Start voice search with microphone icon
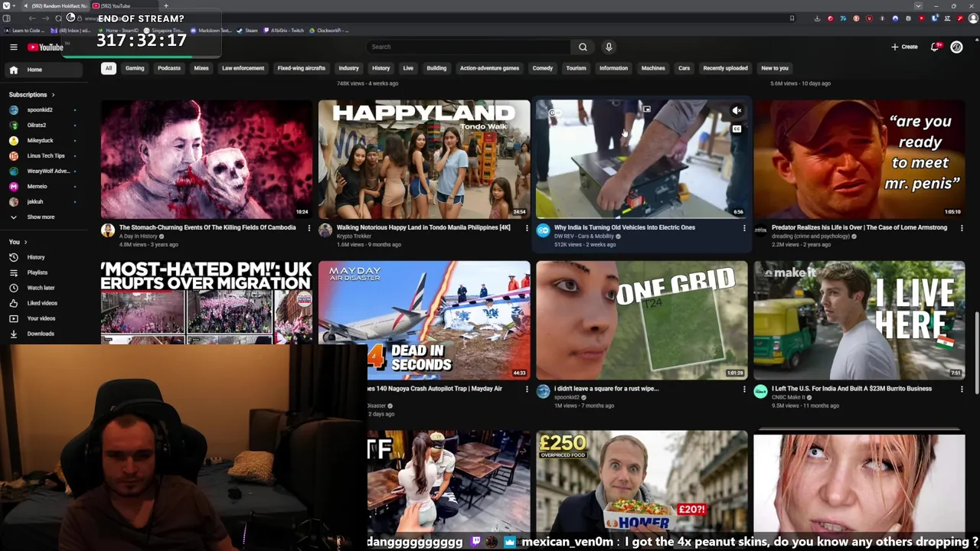The height and width of the screenshot is (551, 980). tap(609, 47)
